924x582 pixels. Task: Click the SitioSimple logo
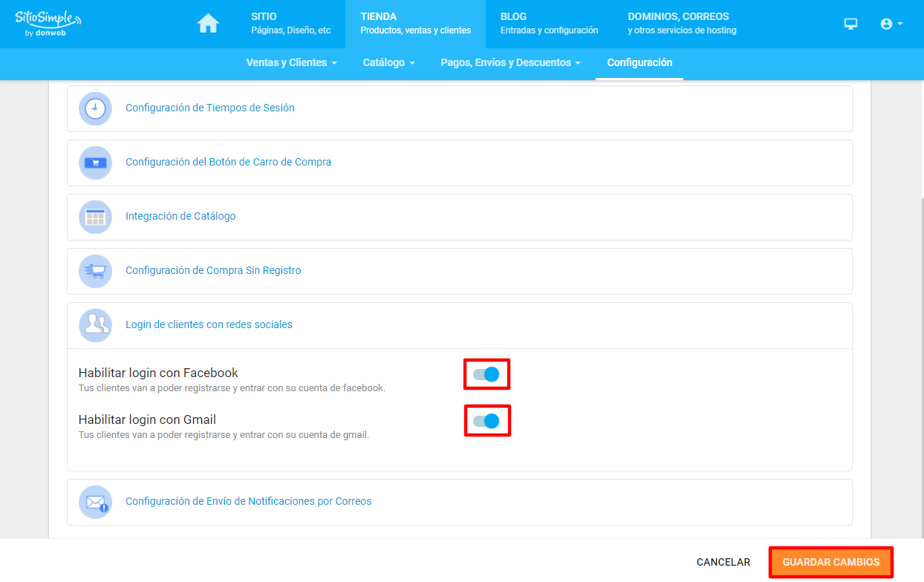pos(48,23)
